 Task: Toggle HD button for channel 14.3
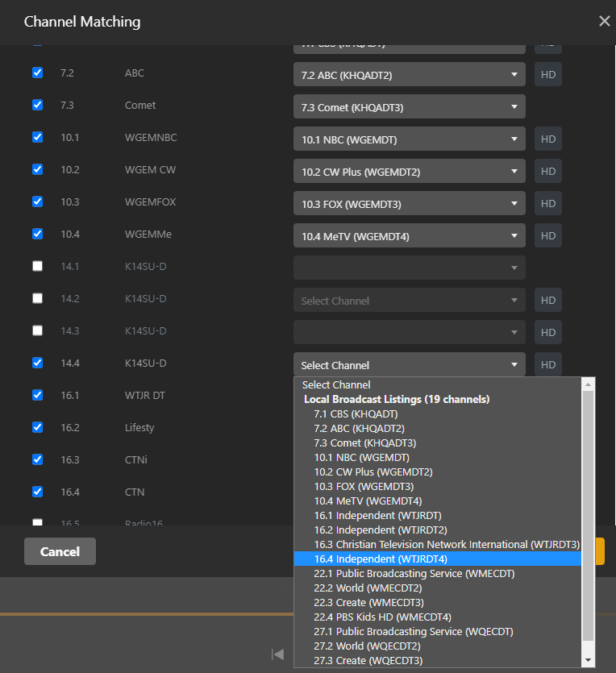tap(548, 332)
